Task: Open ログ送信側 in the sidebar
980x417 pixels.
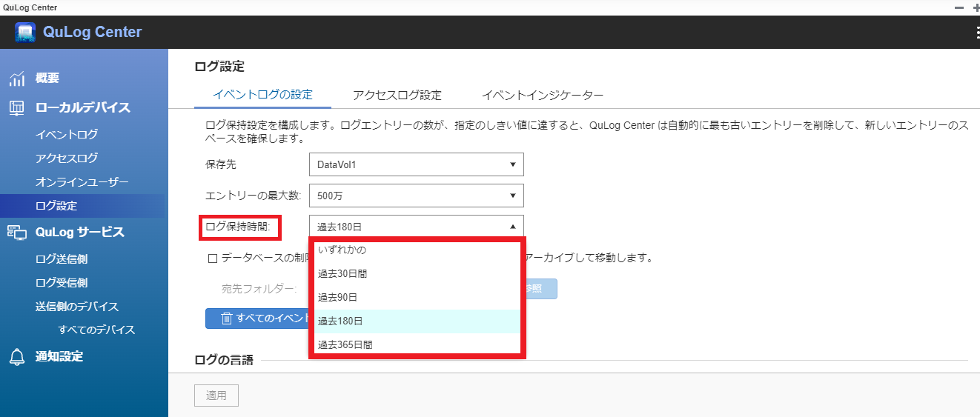Action: click(62, 259)
